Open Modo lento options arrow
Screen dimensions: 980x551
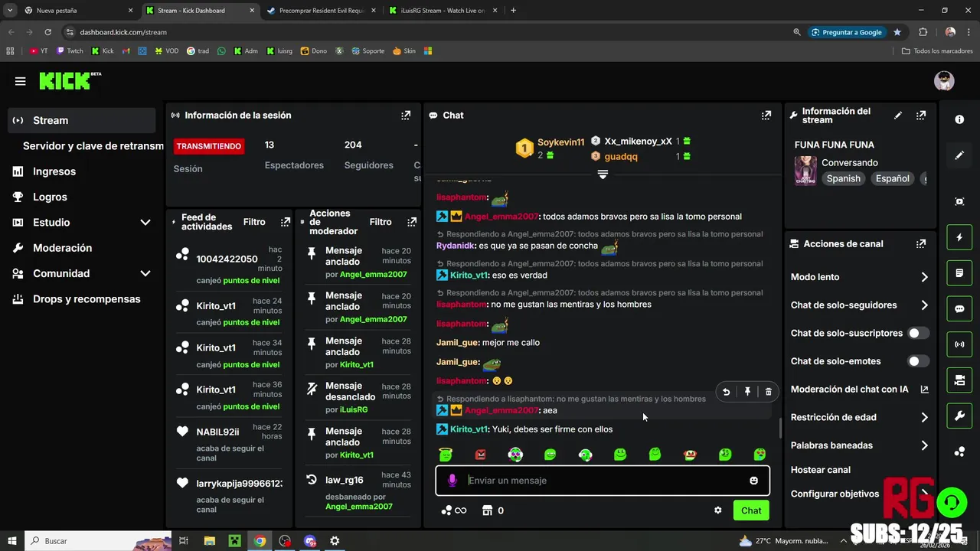[924, 277]
